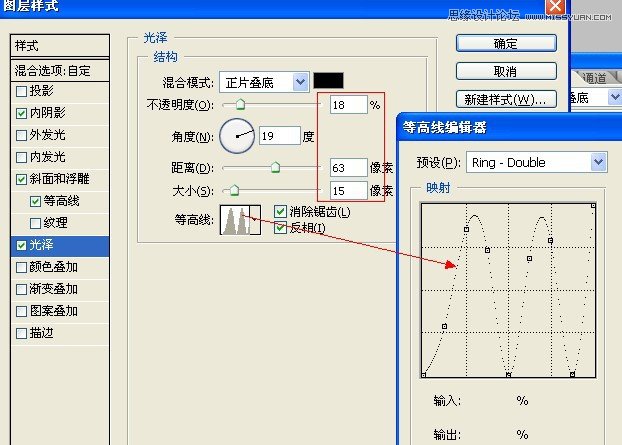Uncheck the 等高线 sub-item checkbox in styles list
The width and height of the screenshot is (622, 445).
point(35,201)
